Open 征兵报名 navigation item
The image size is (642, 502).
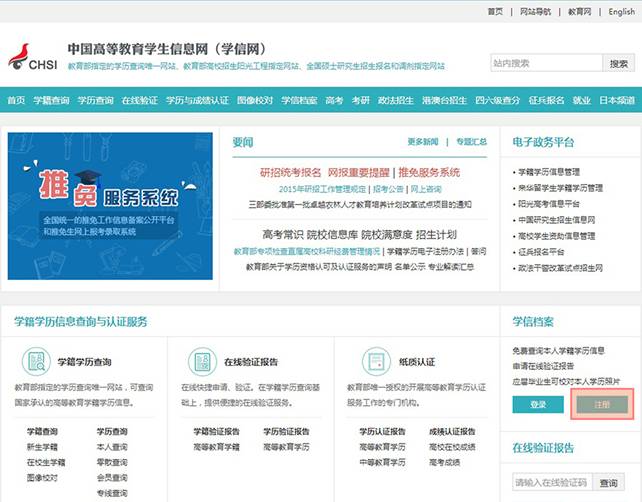[x=547, y=100]
